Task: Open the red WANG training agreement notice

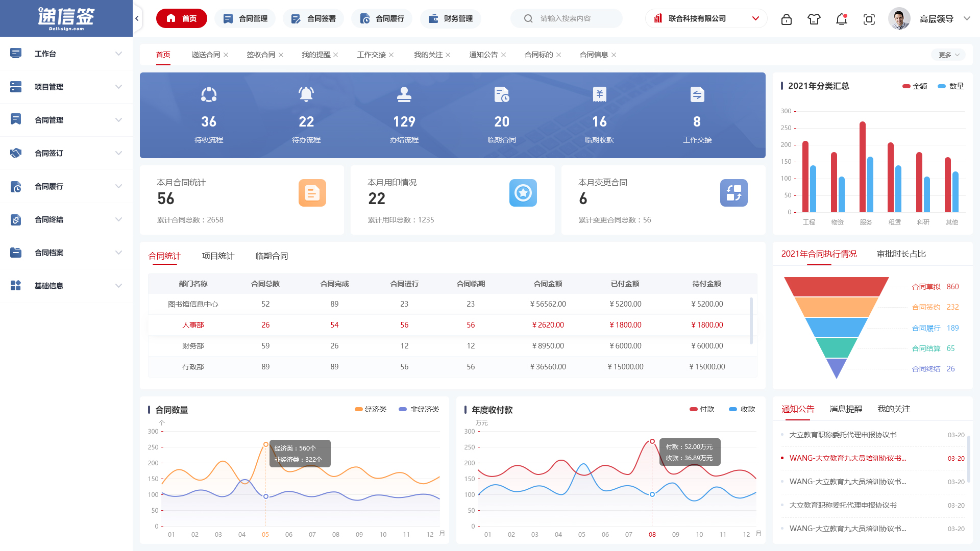Action: [847, 458]
